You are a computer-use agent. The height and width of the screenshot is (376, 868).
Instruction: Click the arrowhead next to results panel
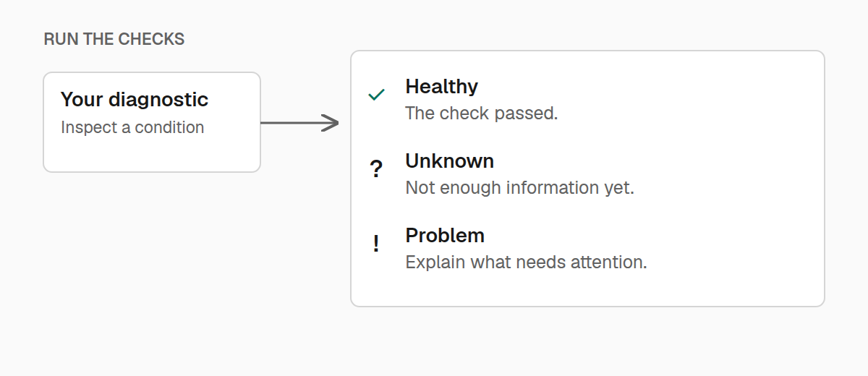pos(331,123)
